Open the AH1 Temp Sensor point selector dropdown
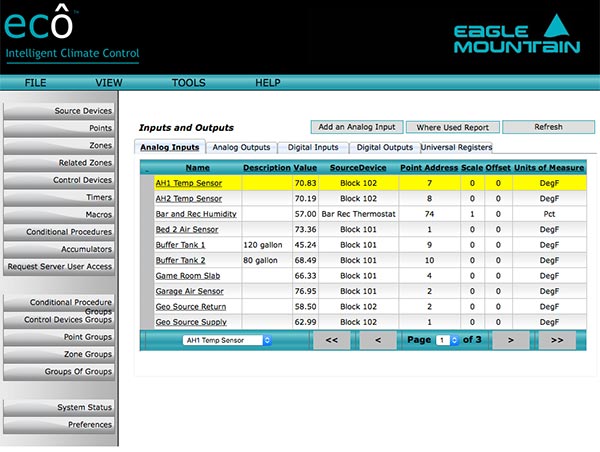Image resolution: width=600 pixels, height=452 pixels. tap(227, 340)
